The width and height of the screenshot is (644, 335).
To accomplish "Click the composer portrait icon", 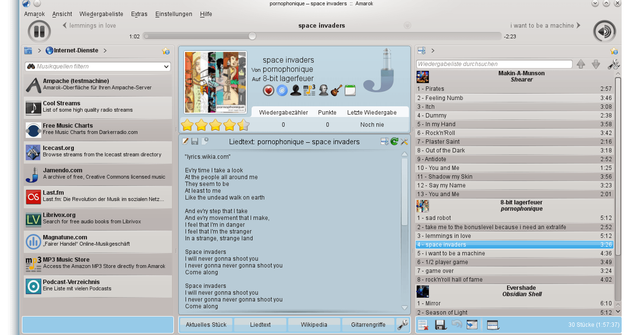I will 323,90.
